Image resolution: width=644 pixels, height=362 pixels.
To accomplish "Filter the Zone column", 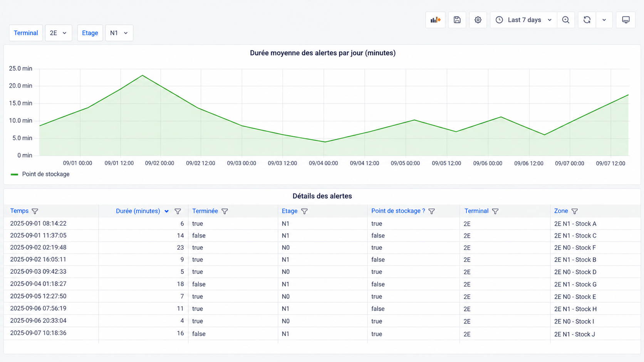I will tap(575, 211).
